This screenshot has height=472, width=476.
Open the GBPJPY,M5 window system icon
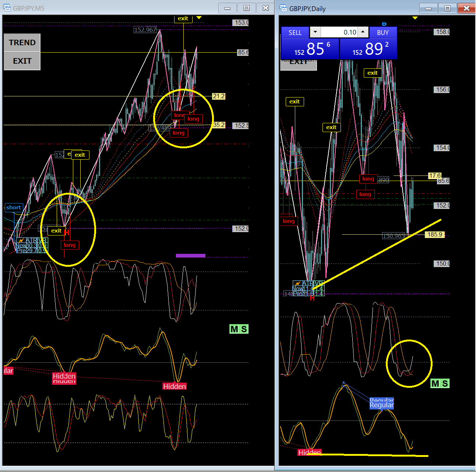point(7,8)
